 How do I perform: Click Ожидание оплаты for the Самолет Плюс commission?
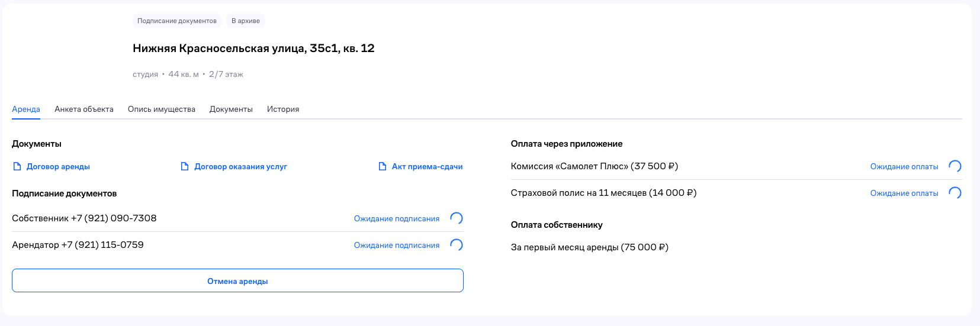(x=904, y=166)
